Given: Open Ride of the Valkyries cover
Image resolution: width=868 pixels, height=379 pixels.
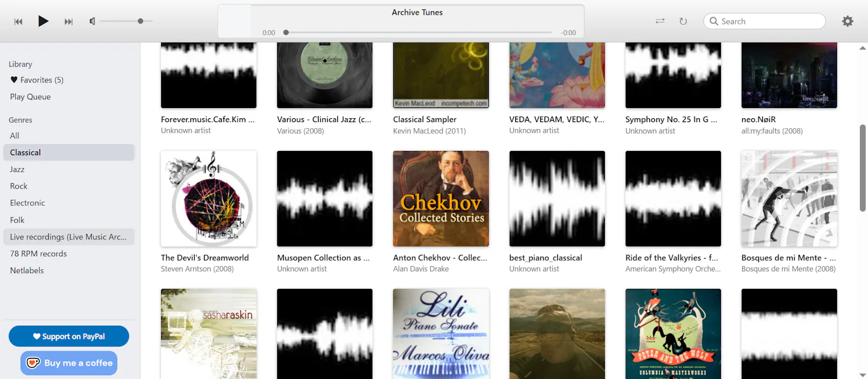Looking at the screenshot, I should pyautogui.click(x=673, y=199).
